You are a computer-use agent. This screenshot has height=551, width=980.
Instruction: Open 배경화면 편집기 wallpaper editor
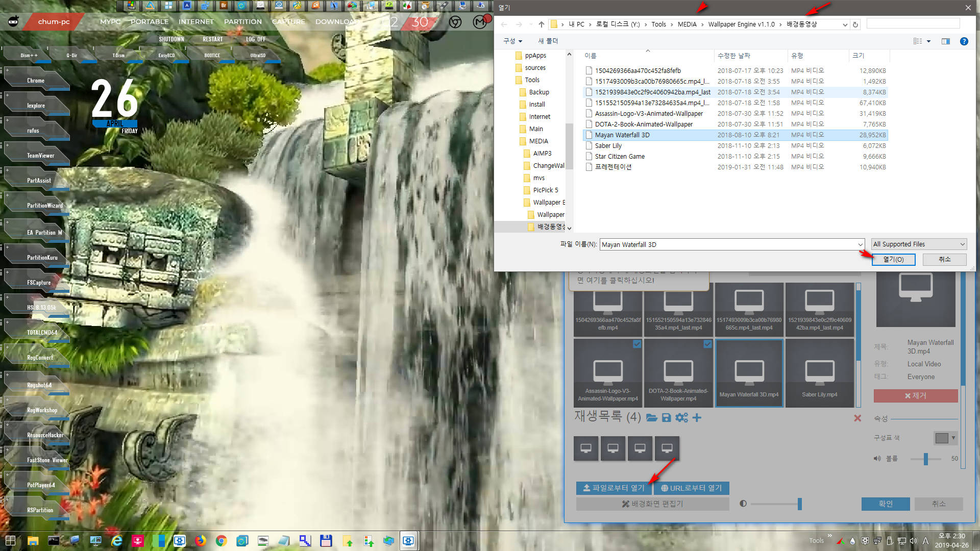tap(653, 504)
